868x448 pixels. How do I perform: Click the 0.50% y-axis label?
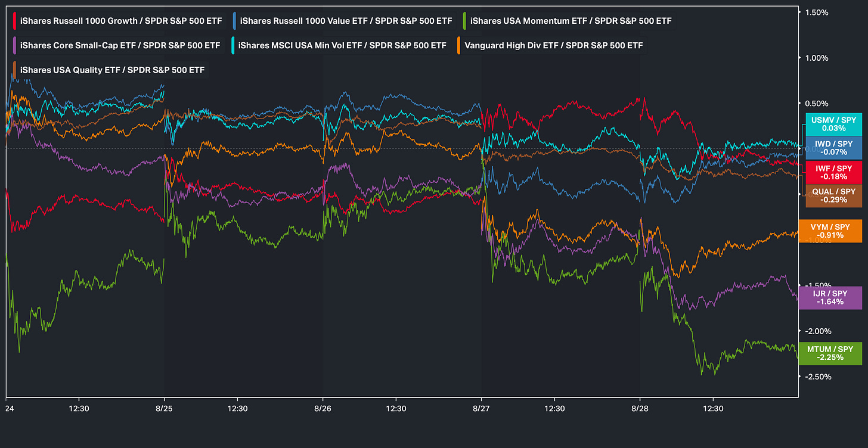818,103
